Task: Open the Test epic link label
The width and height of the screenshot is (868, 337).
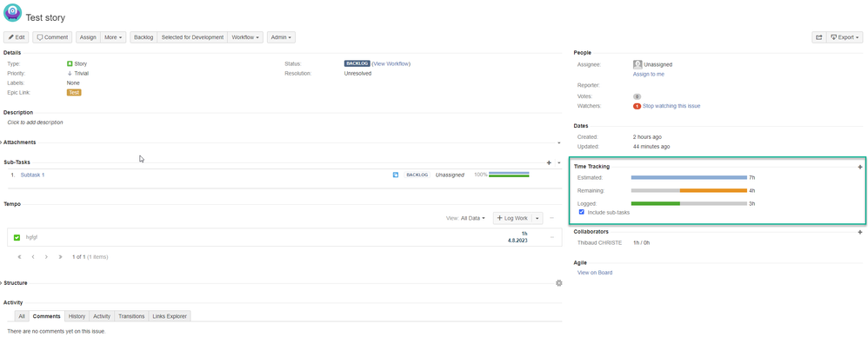Action: point(74,92)
